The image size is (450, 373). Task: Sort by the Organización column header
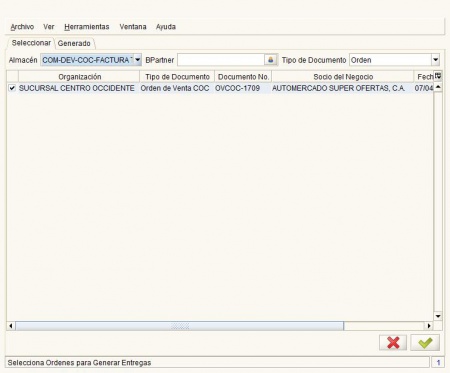[79, 77]
